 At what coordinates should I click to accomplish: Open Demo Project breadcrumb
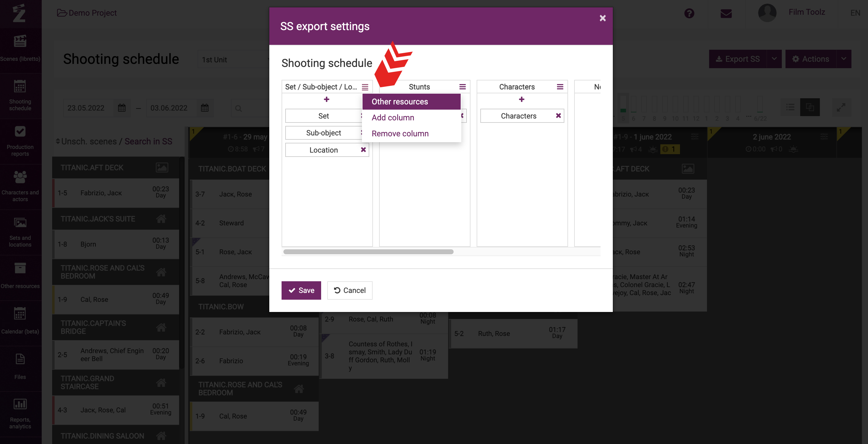86,13
